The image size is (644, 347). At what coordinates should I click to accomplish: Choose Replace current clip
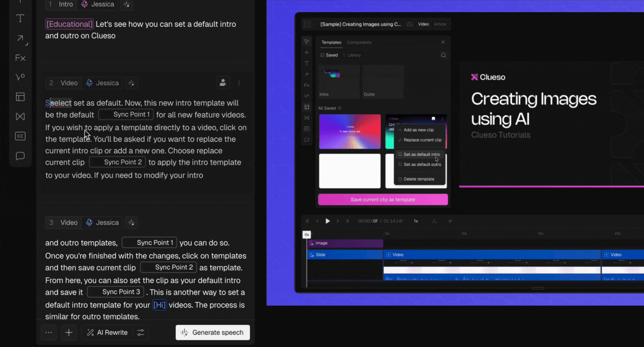tap(420, 140)
